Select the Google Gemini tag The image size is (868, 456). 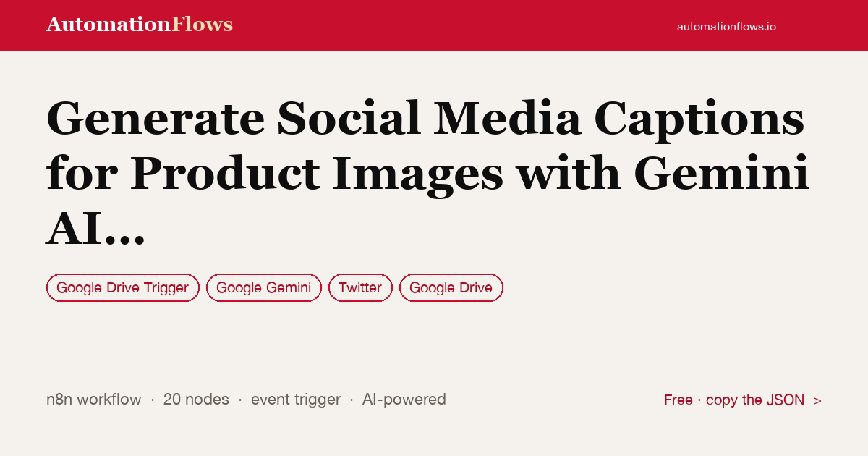[x=264, y=288]
